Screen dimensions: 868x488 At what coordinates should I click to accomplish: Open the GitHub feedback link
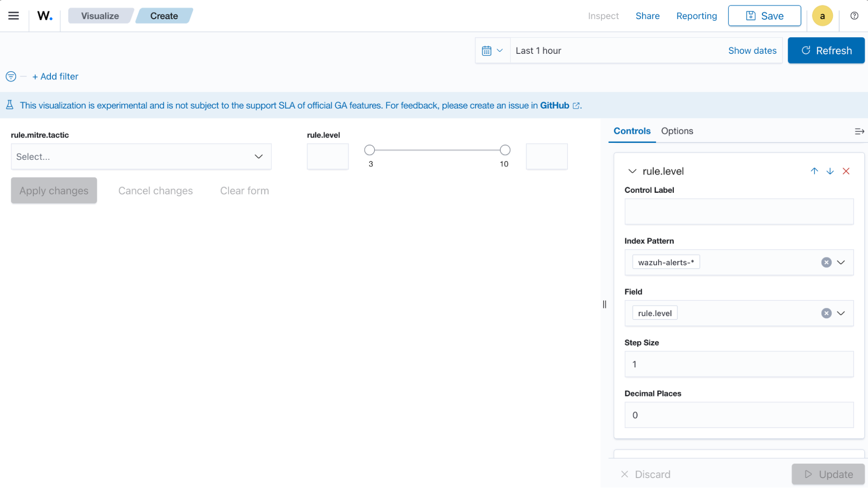554,105
